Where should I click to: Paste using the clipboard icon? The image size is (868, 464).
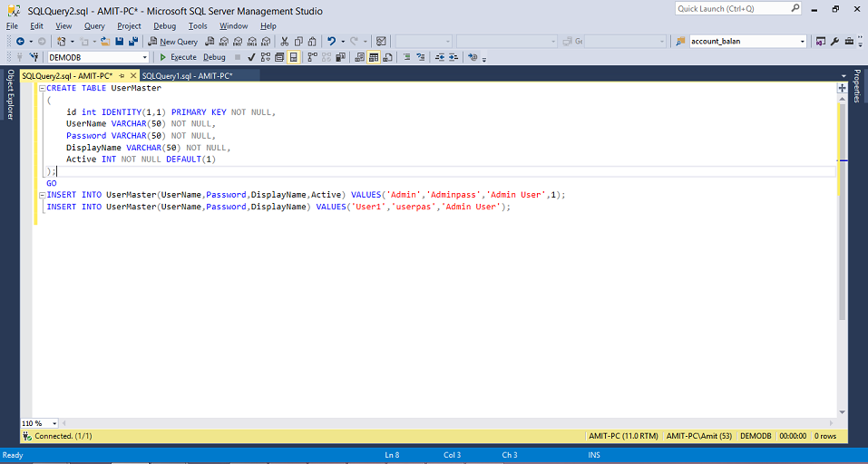[312, 41]
